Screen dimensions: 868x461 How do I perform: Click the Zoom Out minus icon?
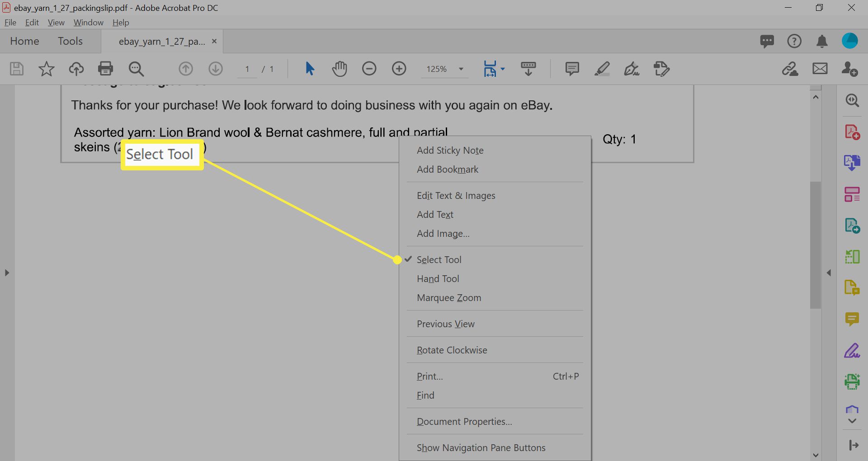(x=369, y=69)
